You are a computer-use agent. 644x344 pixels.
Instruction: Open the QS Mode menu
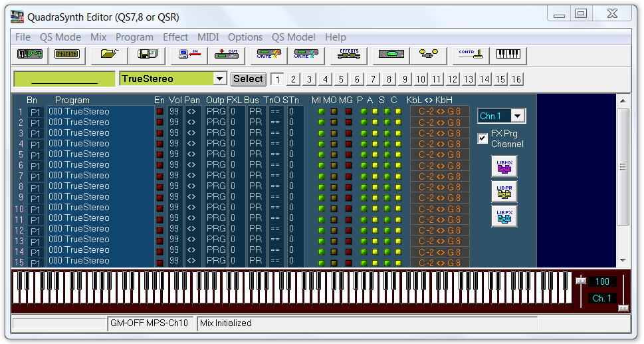[x=60, y=37]
